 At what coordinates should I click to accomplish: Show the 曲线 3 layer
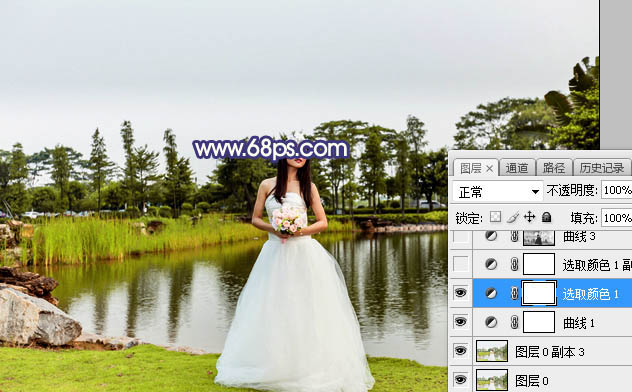click(x=460, y=236)
